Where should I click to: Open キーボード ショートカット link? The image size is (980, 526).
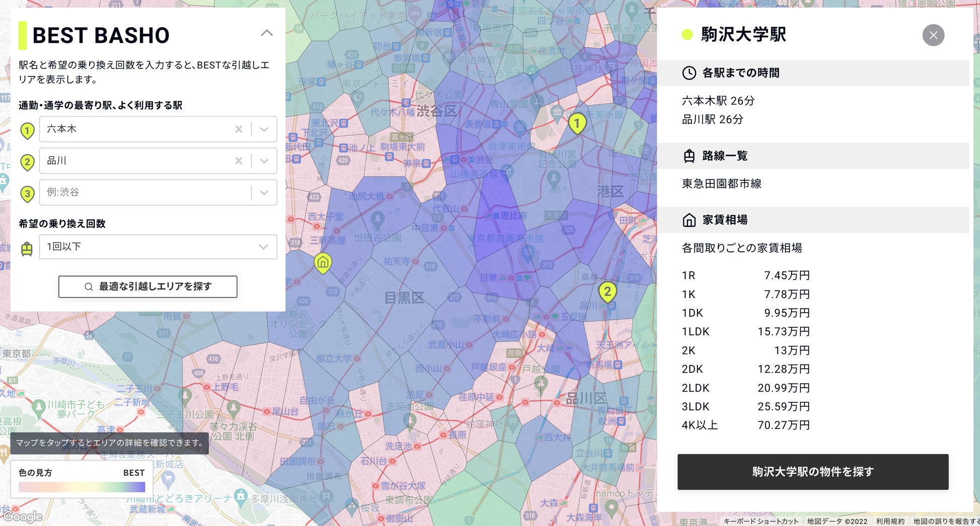pyautogui.click(x=760, y=521)
